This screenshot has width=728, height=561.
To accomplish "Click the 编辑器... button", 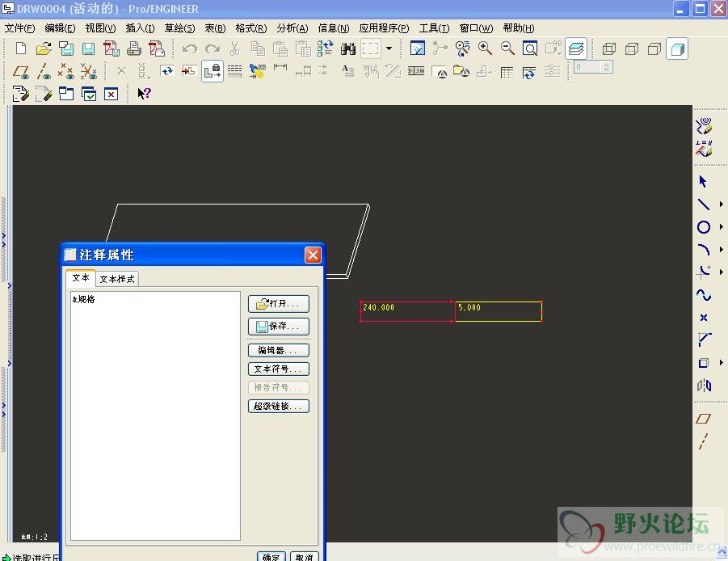I will (x=278, y=350).
